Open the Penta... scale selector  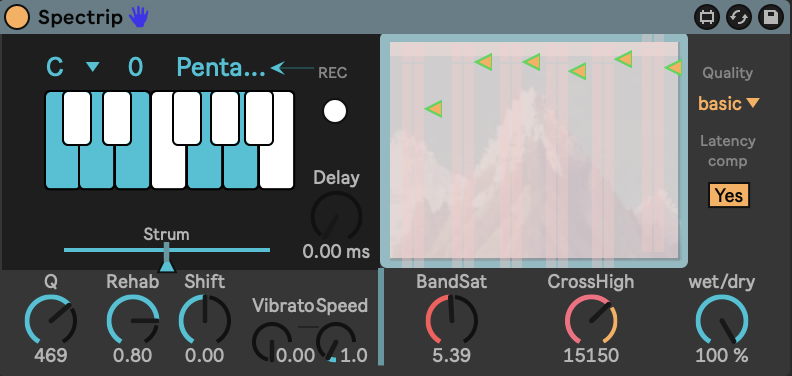coord(221,68)
